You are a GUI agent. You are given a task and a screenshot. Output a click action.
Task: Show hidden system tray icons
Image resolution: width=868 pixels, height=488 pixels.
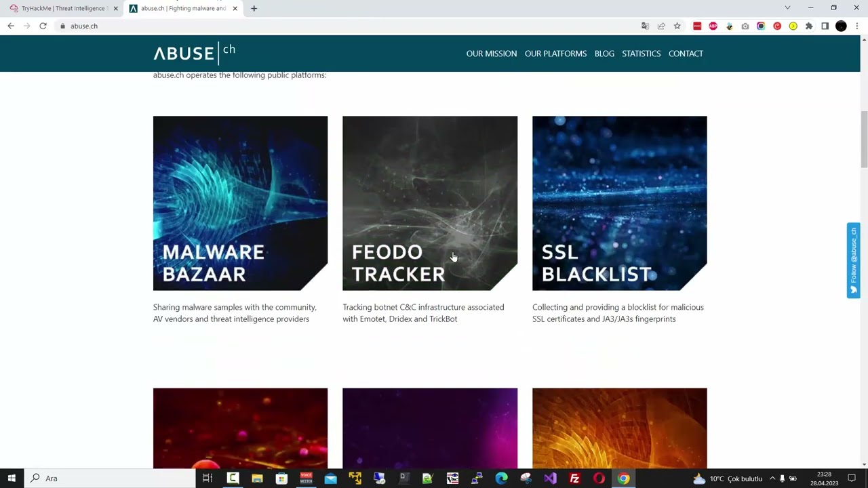pos(772,479)
